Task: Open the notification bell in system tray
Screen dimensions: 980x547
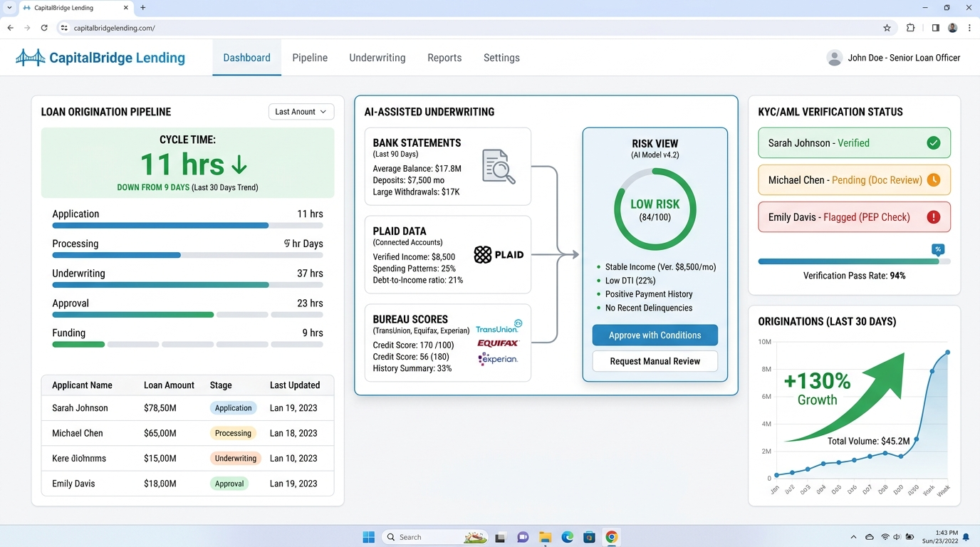Action: point(966,537)
